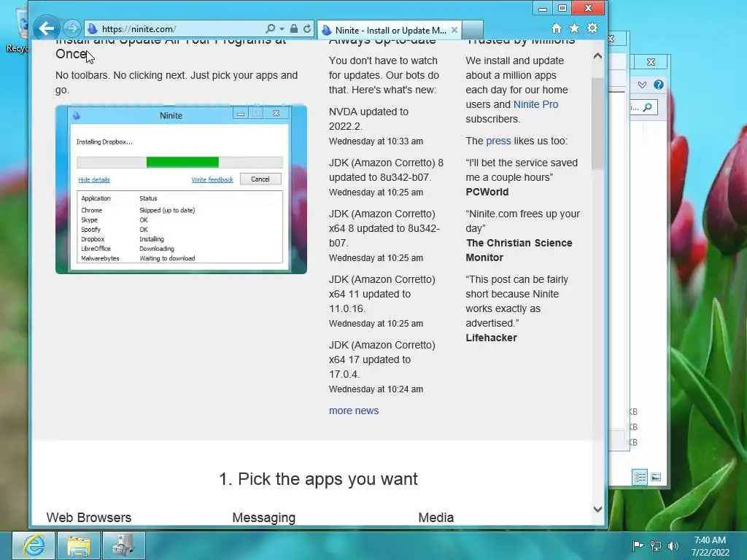Click the Ninite installer screenshot image

181,190
